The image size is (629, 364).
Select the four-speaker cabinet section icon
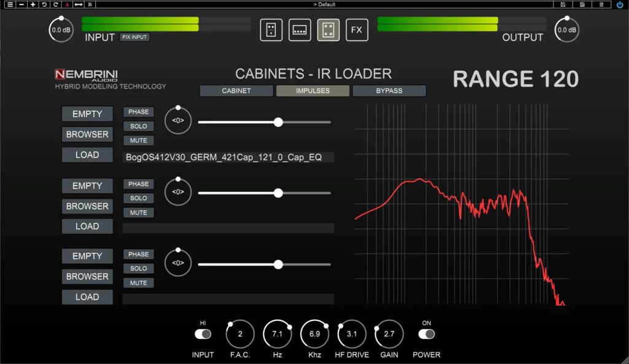pos(328,30)
